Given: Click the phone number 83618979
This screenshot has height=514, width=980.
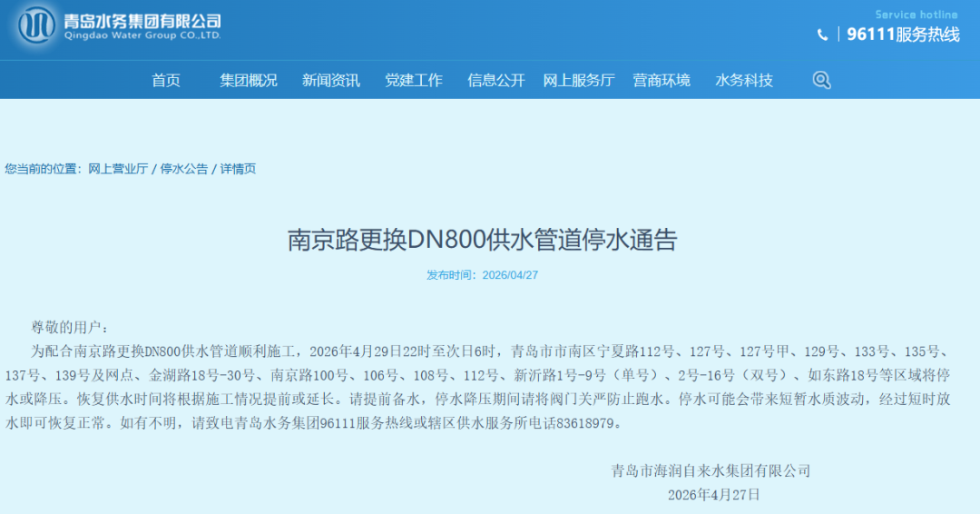Looking at the screenshot, I should pos(585,423).
